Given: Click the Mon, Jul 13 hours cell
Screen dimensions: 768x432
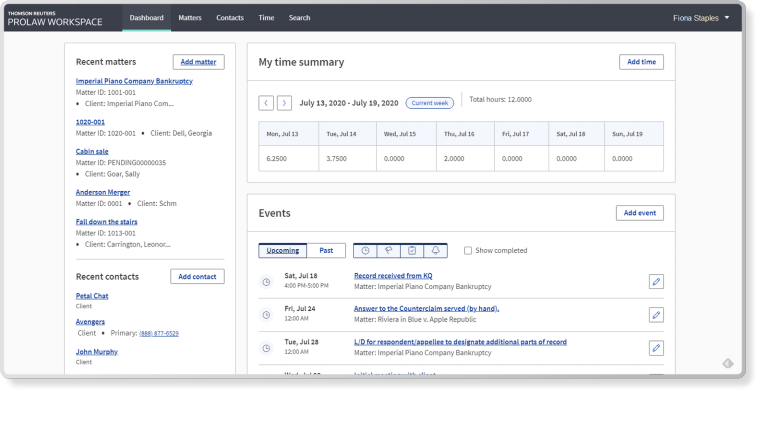Looking at the screenshot, I should 287,158.
